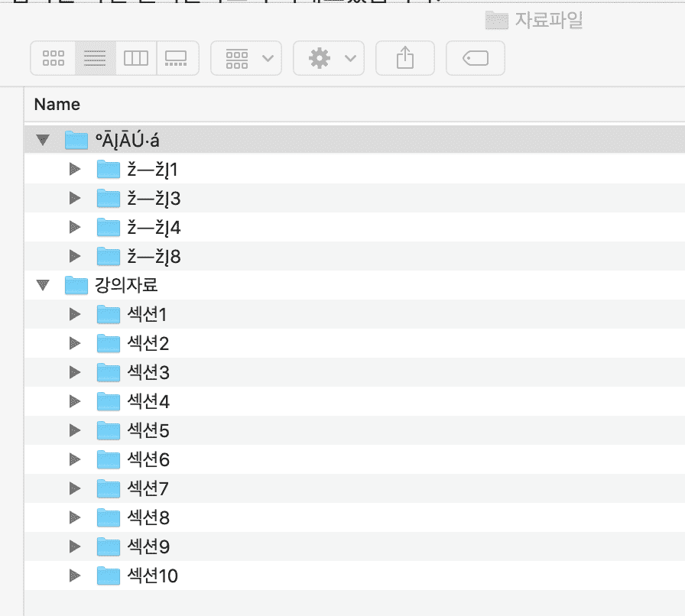Expand the 섹션9 folder
The height and width of the screenshot is (616, 685).
point(75,546)
